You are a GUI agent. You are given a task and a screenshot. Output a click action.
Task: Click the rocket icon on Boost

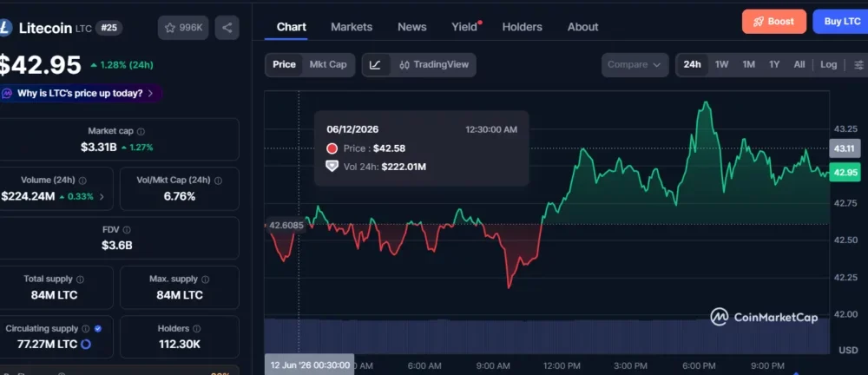tap(759, 22)
